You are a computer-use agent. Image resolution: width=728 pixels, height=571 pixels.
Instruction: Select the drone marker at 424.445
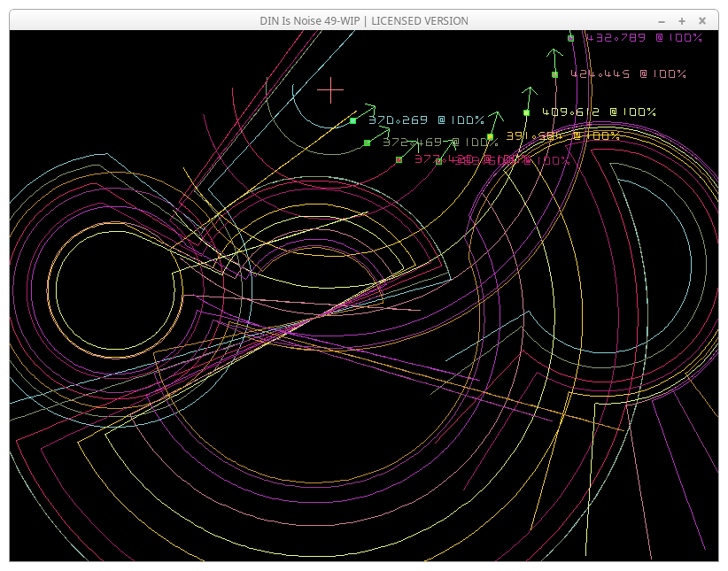point(554,74)
